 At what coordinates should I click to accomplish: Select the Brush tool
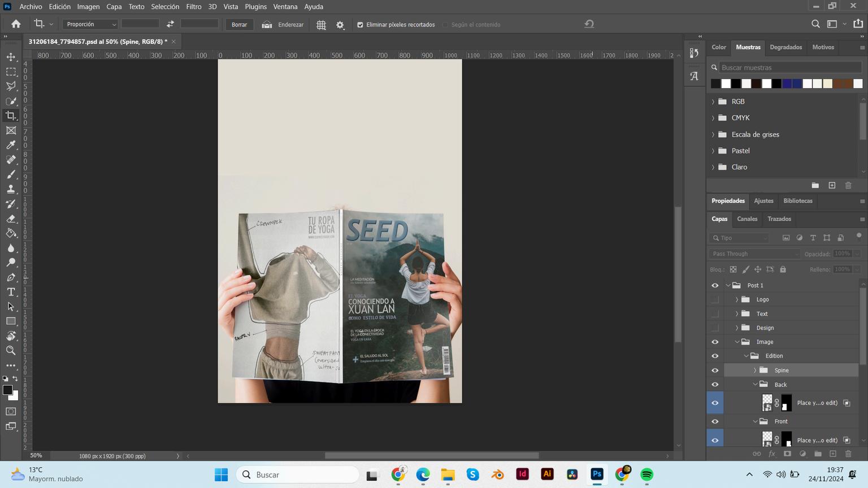pos(11,175)
